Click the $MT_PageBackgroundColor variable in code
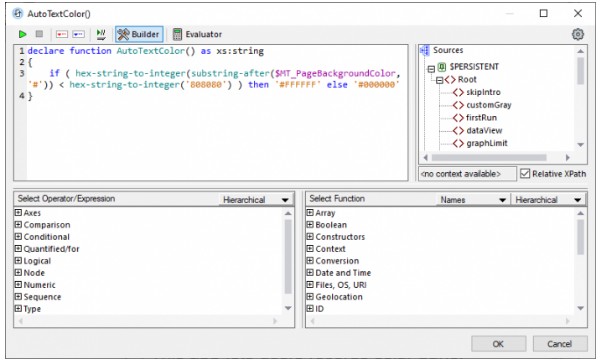Viewport: 600px width, 361px height. [336, 74]
